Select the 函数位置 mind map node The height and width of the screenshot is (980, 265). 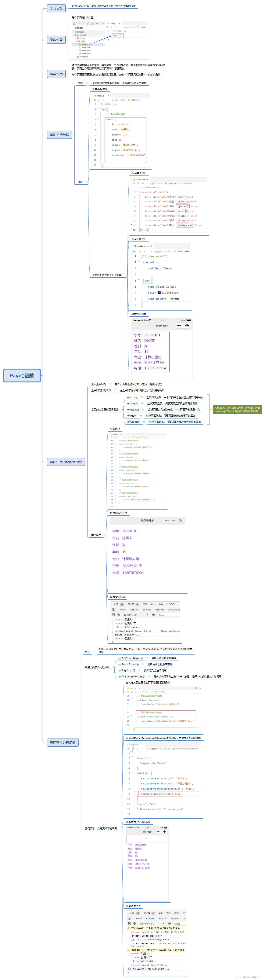(x=56, y=40)
